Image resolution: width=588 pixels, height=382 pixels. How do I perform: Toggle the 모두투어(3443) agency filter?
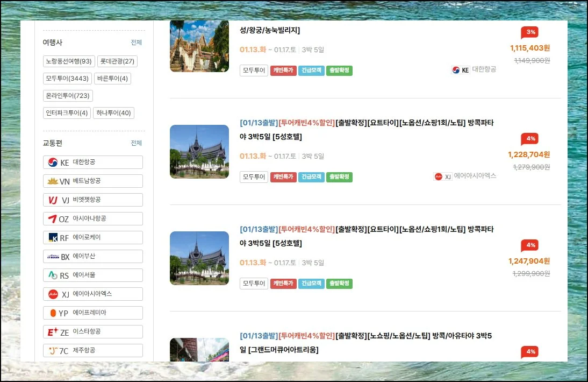67,79
